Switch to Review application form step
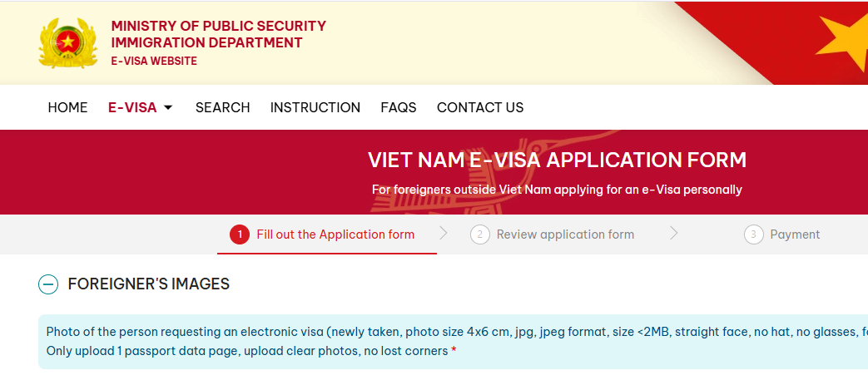The height and width of the screenshot is (390, 868). point(565,234)
